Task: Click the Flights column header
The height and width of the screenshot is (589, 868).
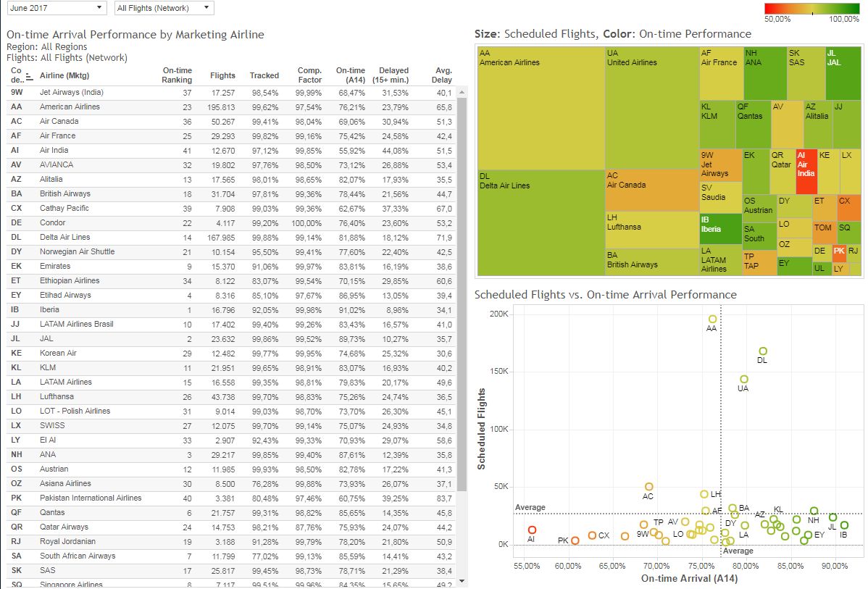Action: coord(223,76)
